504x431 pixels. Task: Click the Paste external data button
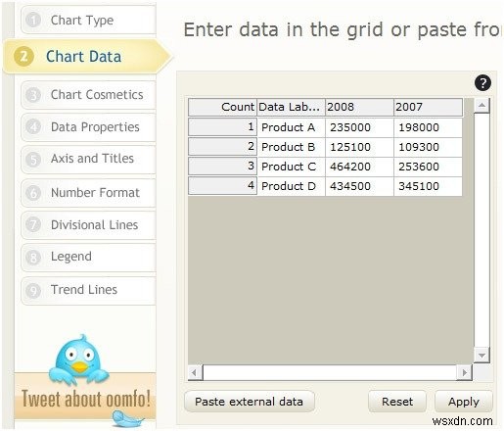250,402
